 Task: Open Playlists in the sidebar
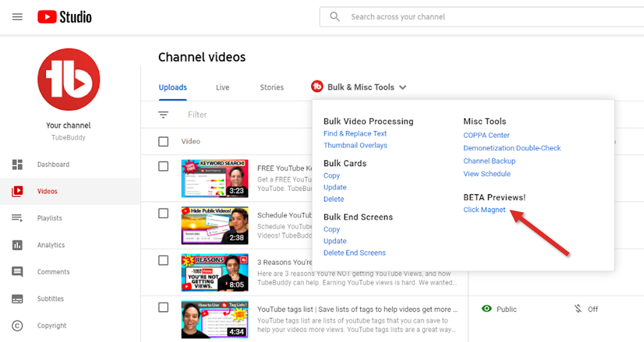click(x=50, y=218)
